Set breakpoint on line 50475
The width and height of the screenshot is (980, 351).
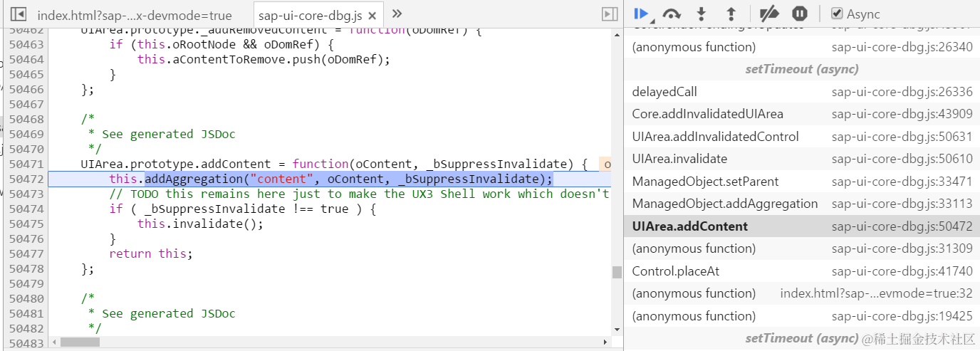[26, 224]
